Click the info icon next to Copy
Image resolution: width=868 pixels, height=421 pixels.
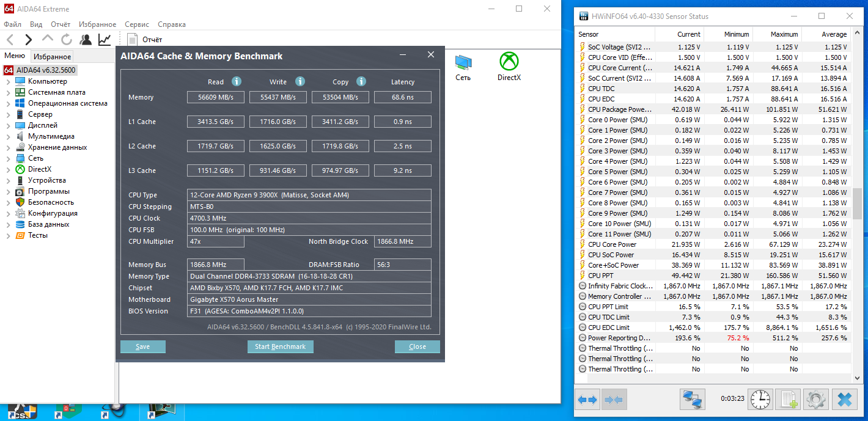pyautogui.click(x=361, y=81)
